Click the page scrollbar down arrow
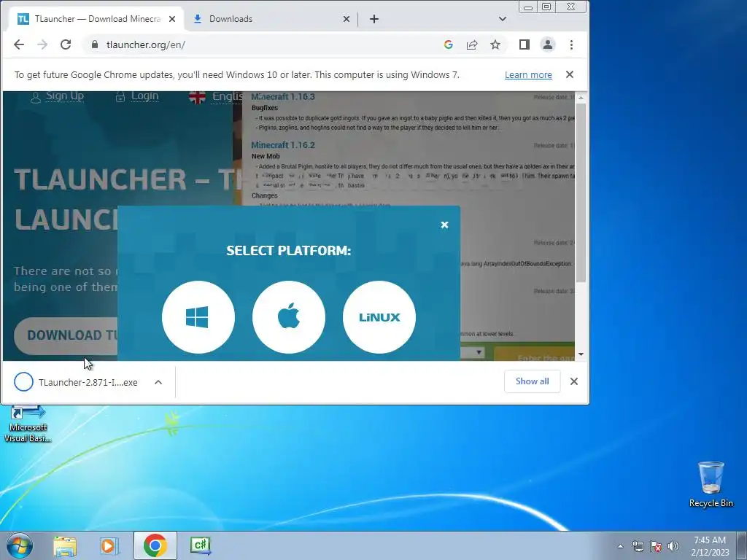Image resolution: width=747 pixels, height=560 pixels. click(581, 354)
